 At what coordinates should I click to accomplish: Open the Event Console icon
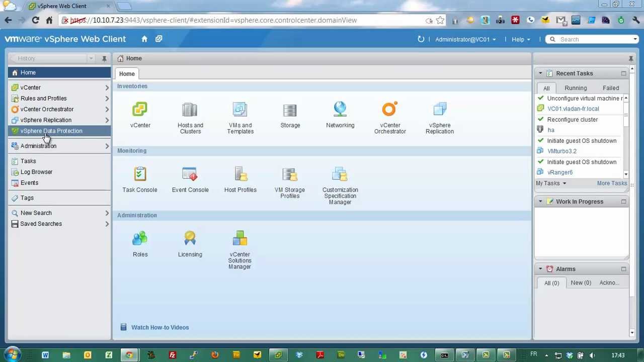click(x=190, y=174)
